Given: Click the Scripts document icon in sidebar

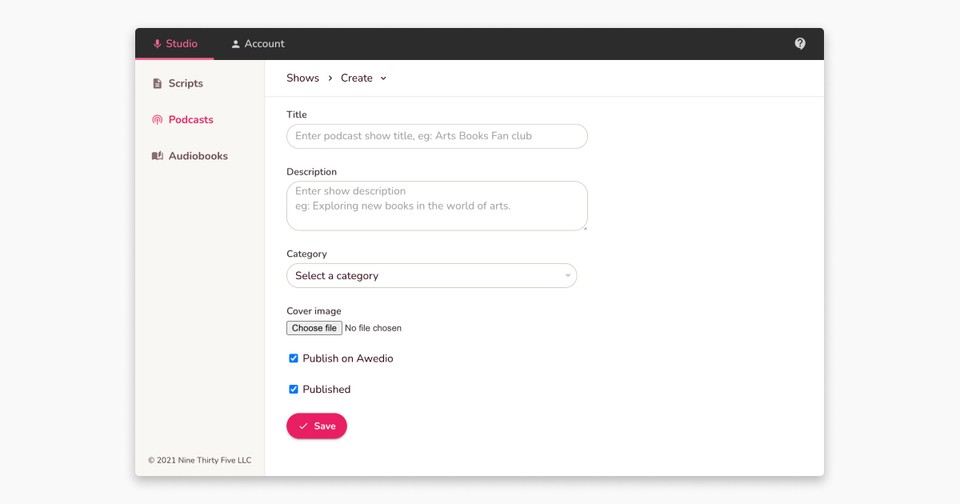Looking at the screenshot, I should [157, 84].
